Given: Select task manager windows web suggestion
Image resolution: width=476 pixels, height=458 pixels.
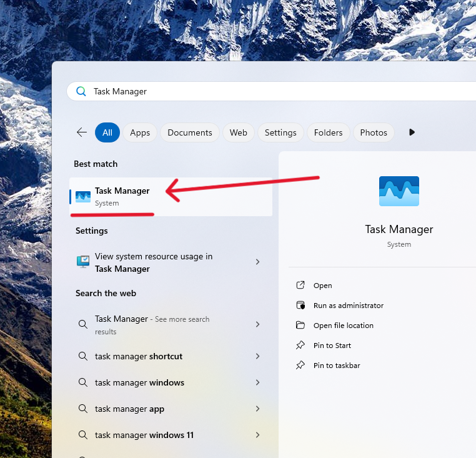Looking at the screenshot, I should pyautogui.click(x=171, y=382).
